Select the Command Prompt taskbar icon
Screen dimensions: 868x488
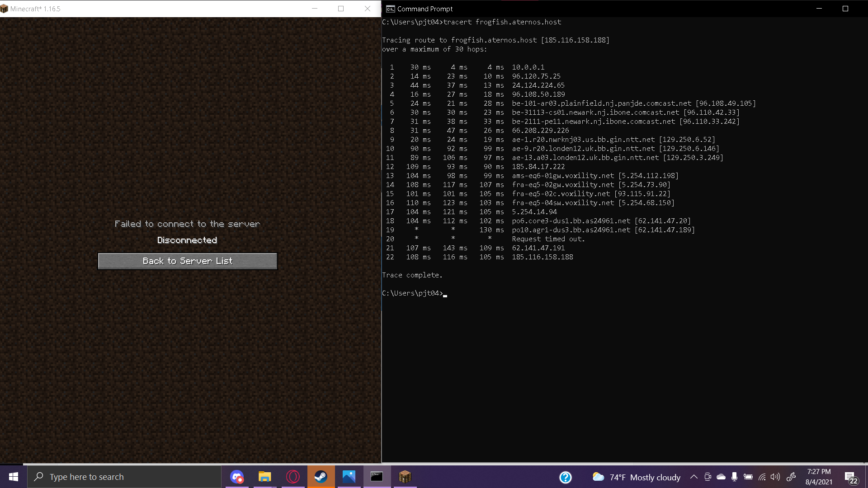(377, 477)
